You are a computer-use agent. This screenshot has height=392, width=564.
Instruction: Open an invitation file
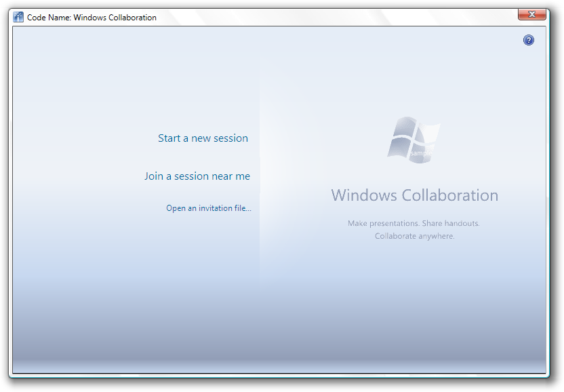209,208
